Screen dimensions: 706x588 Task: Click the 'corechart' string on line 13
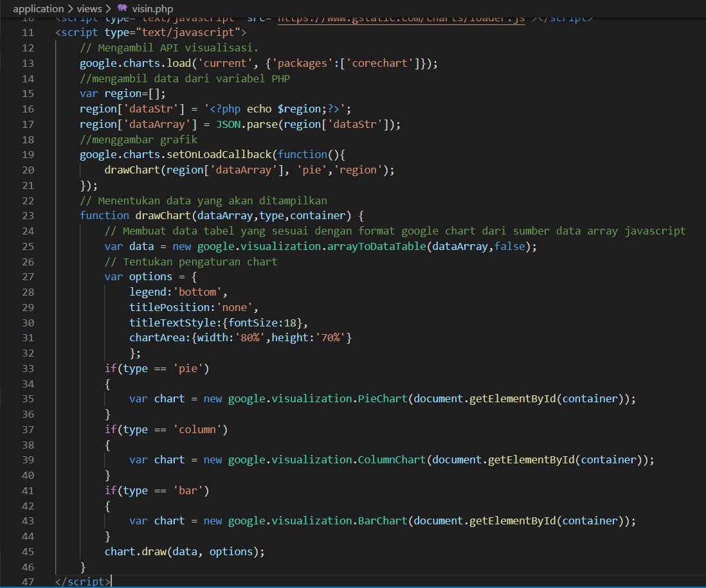379,63
